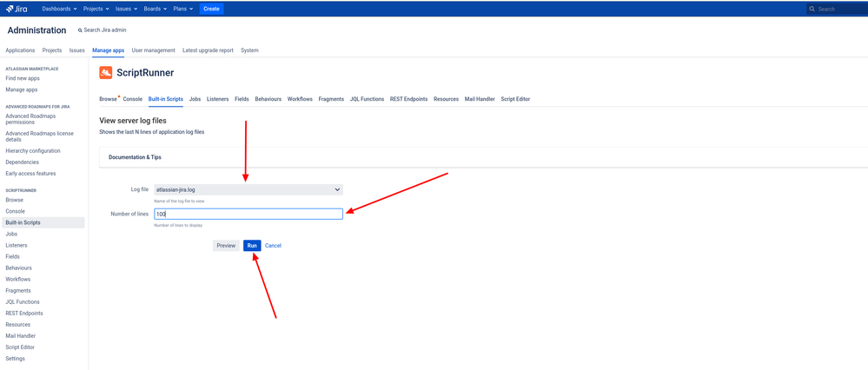The height and width of the screenshot is (370, 868).
Task: Open the User management tab
Action: point(153,50)
